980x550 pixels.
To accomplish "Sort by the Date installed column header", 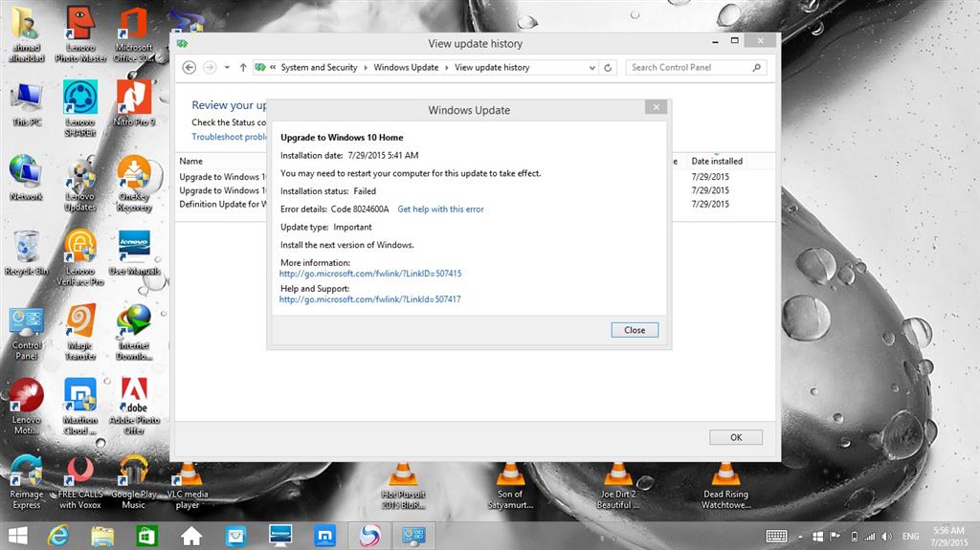I will click(x=716, y=162).
